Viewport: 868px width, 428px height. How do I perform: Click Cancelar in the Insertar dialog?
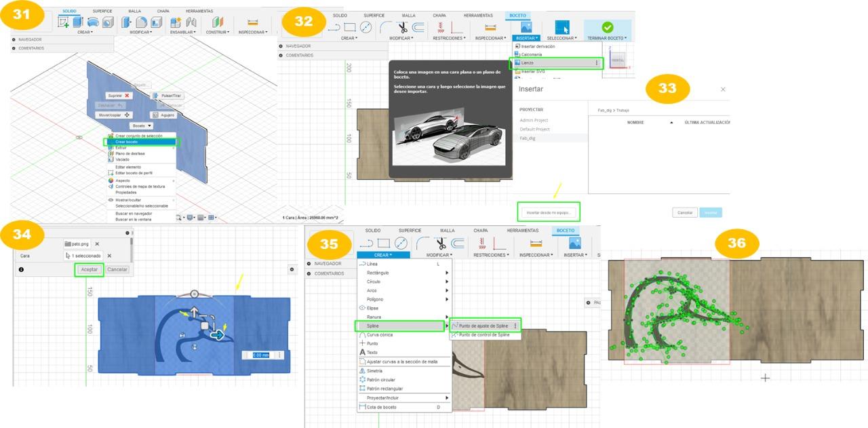(685, 212)
